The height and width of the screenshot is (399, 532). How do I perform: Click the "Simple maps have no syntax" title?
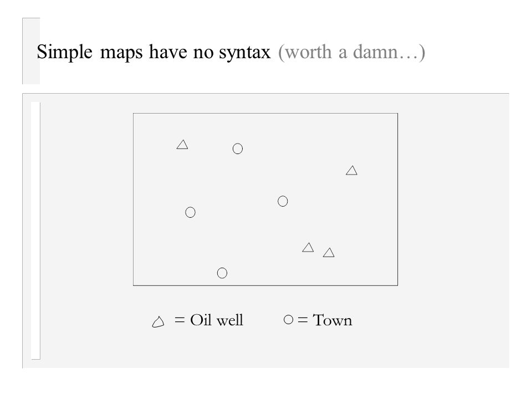[x=154, y=52]
